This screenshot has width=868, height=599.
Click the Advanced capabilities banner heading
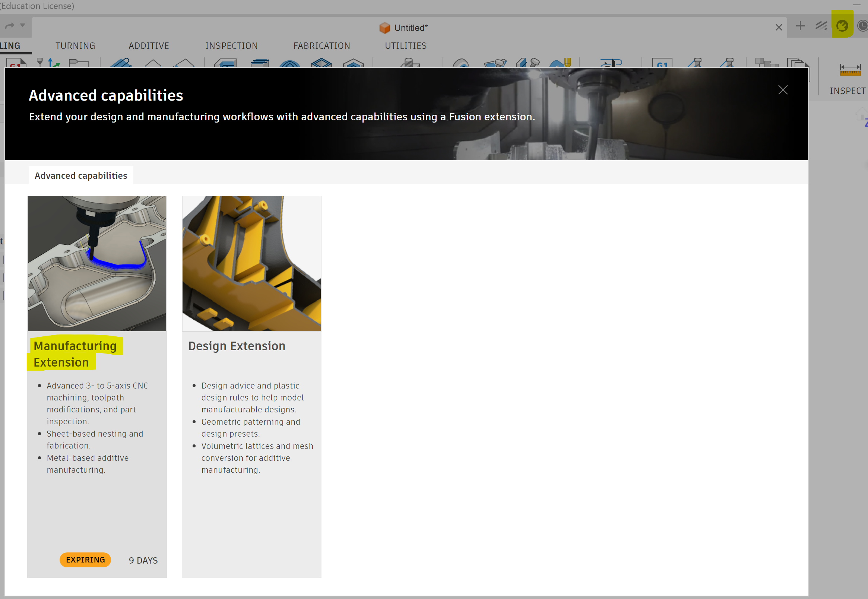[x=106, y=95]
